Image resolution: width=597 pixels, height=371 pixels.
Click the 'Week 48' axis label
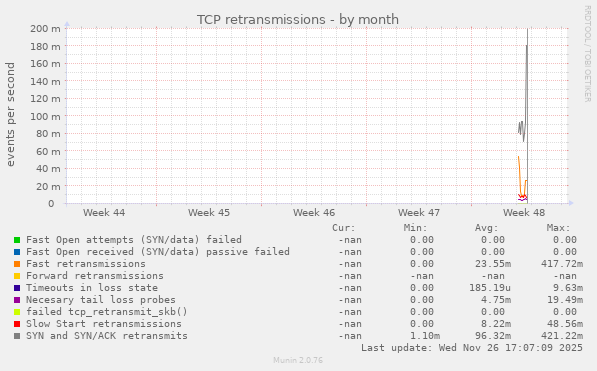[524, 213]
